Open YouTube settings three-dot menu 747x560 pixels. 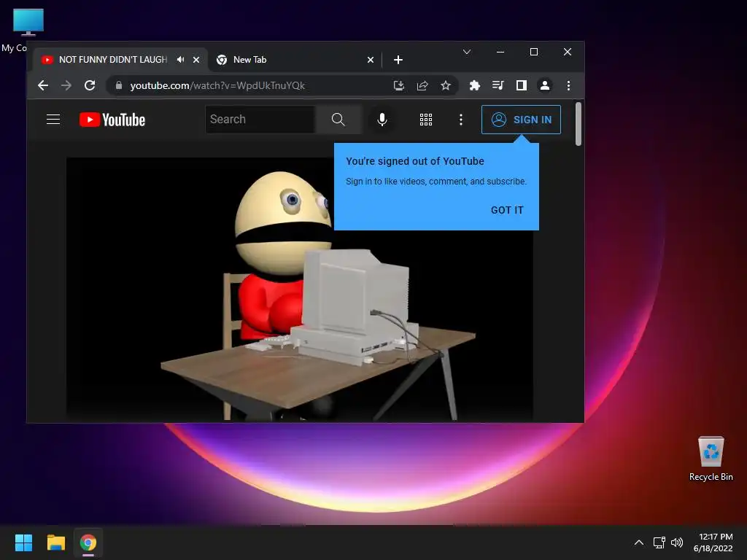coord(461,120)
